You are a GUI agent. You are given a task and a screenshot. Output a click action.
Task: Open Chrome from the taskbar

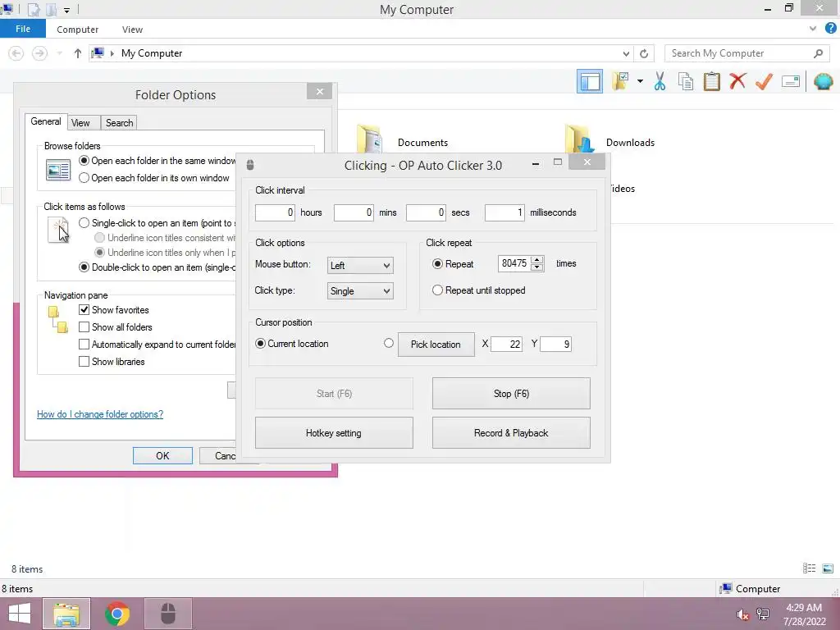pos(116,614)
